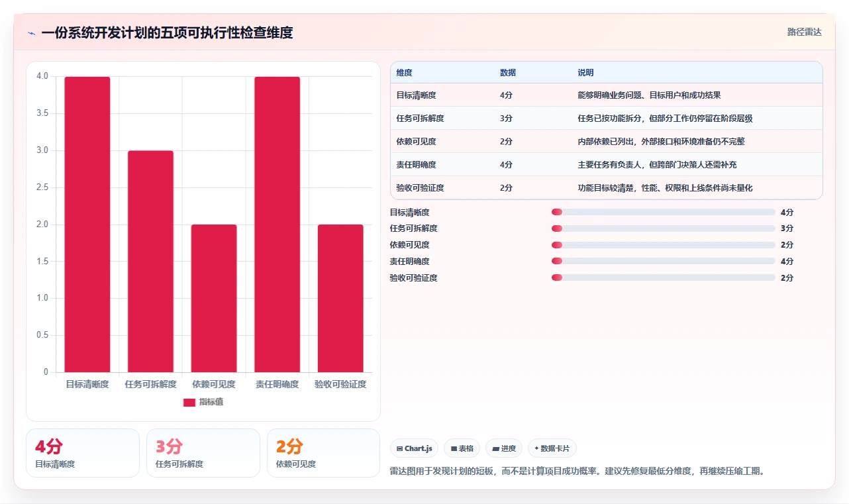Click the 责任明确度 bar in chart
This screenshot has height=504, width=849.
coord(277,225)
